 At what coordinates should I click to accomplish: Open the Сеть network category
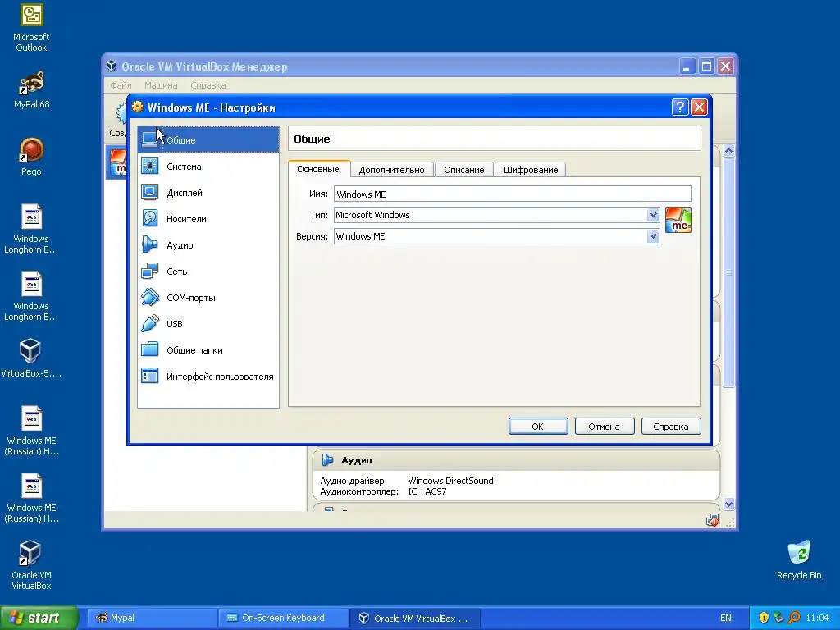[208, 271]
